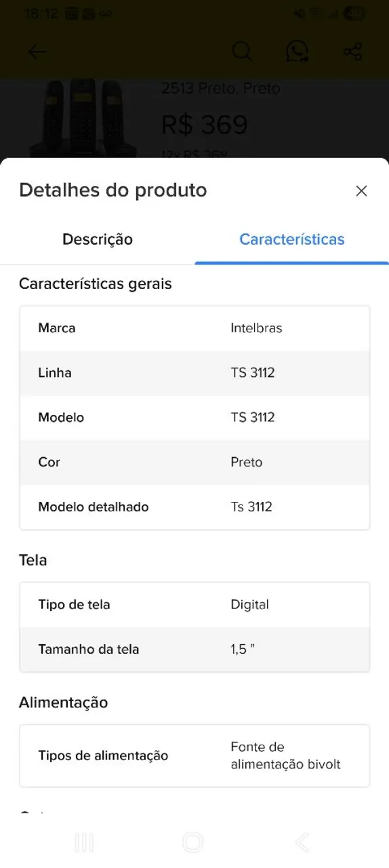Screen dimensions: 389x868
Task: Switch to the Descrição tab
Action: [98, 239]
